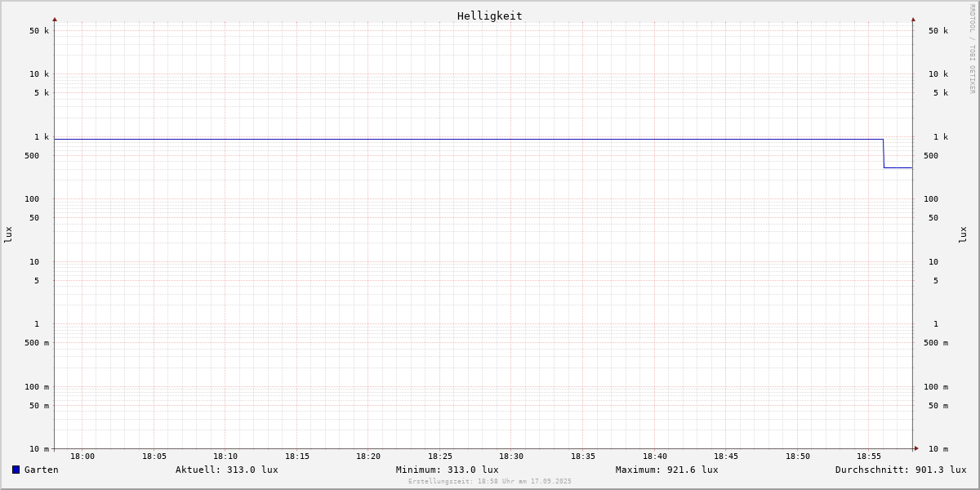This screenshot has height=490, width=980.
Task: Click the 18:55 time axis label
Action: 869,457
